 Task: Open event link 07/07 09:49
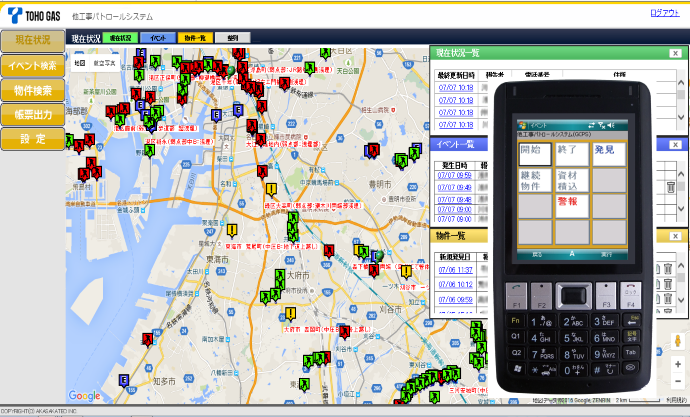pyautogui.click(x=455, y=187)
